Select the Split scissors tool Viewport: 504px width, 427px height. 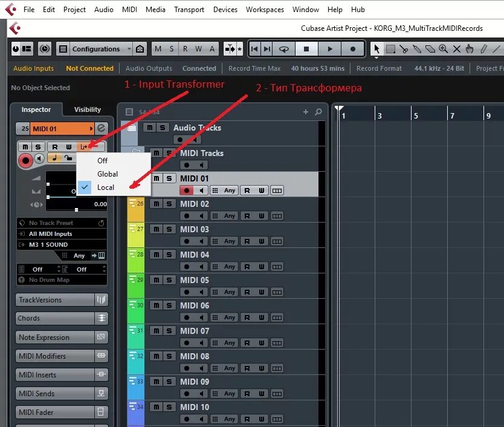[x=404, y=49]
